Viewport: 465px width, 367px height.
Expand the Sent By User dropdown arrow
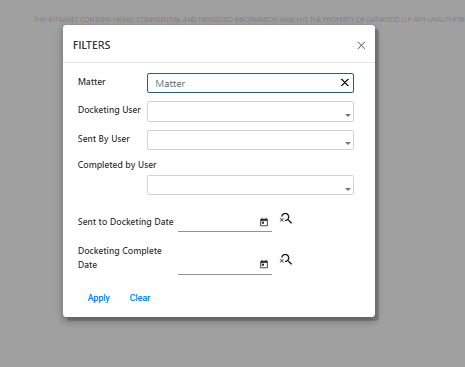click(x=348, y=143)
